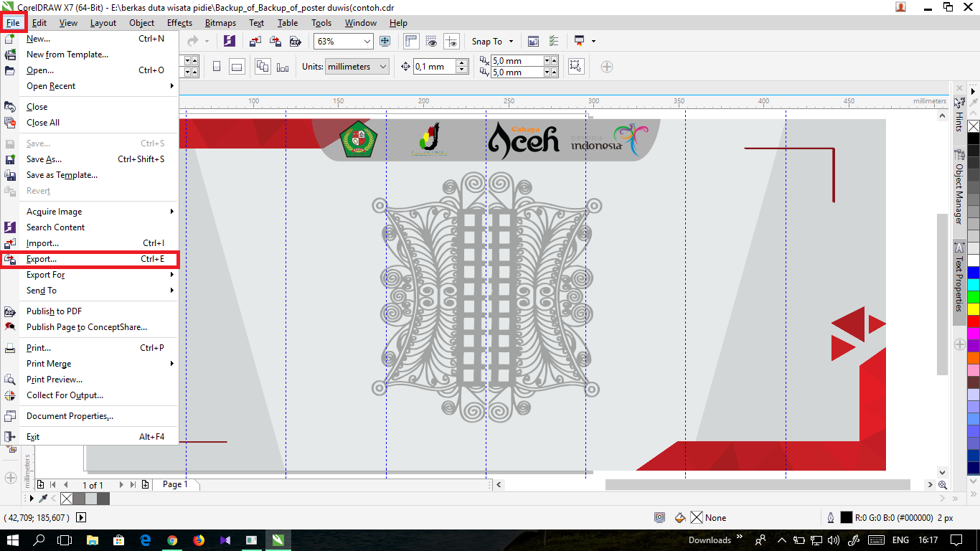Screen dimensions: 980x551
Task: Click the Windows Start button
Action: (13, 540)
